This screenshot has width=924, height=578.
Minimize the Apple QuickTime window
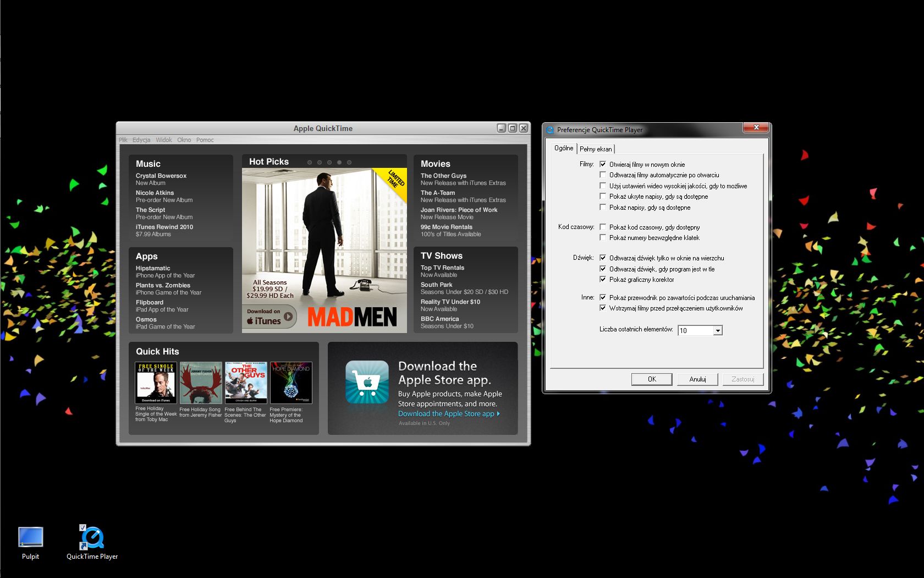point(501,128)
